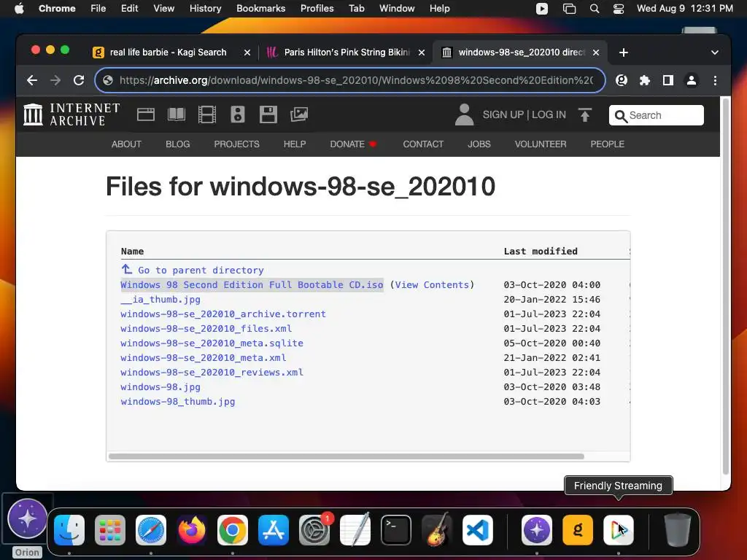Open Chrome profile avatar button
Viewport: 747px width, 560px height.
click(x=692, y=80)
